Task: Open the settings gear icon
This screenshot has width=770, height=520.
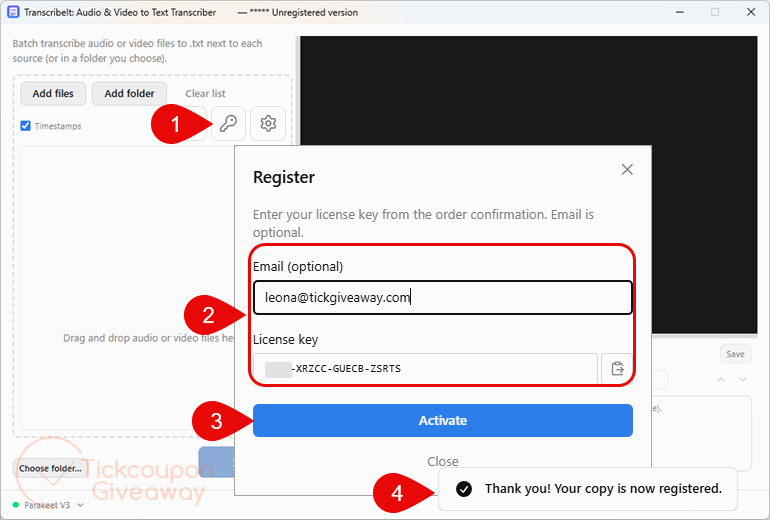Action: pyautogui.click(x=268, y=123)
